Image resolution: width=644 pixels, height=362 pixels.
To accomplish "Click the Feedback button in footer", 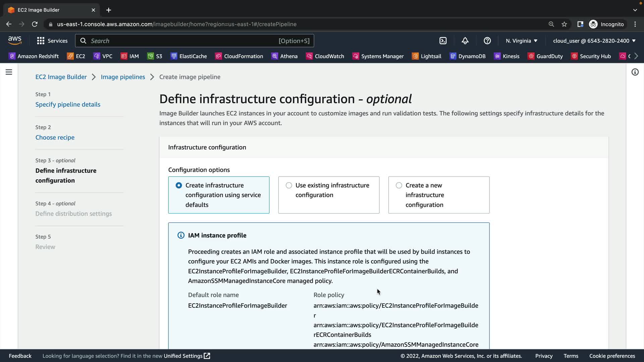I will [20, 356].
